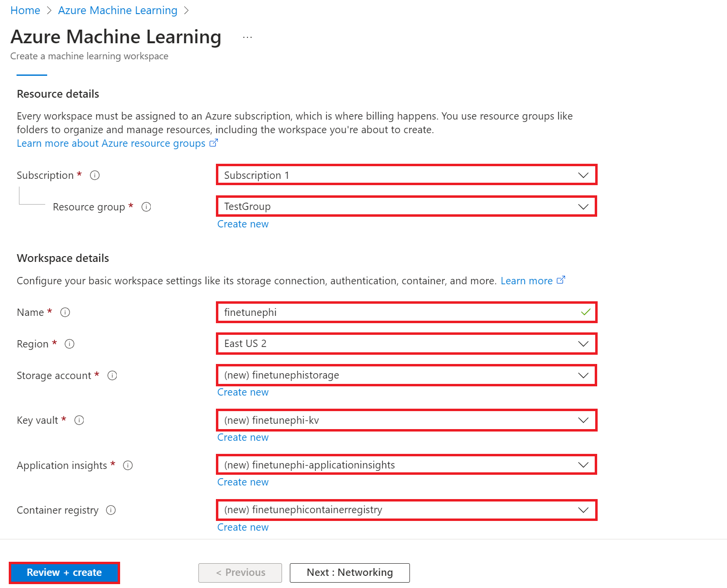The width and height of the screenshot is (727, 588).
Task: Open the more options ellipsis beside title
Action: 248,37
